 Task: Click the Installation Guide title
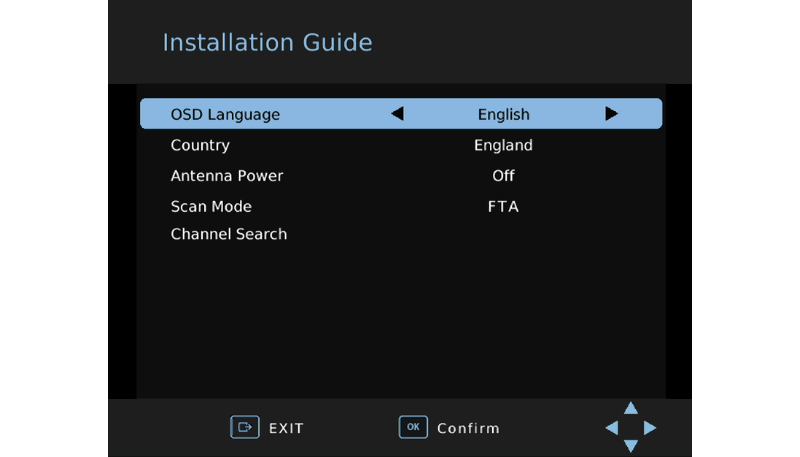click(x=267, y=43)
